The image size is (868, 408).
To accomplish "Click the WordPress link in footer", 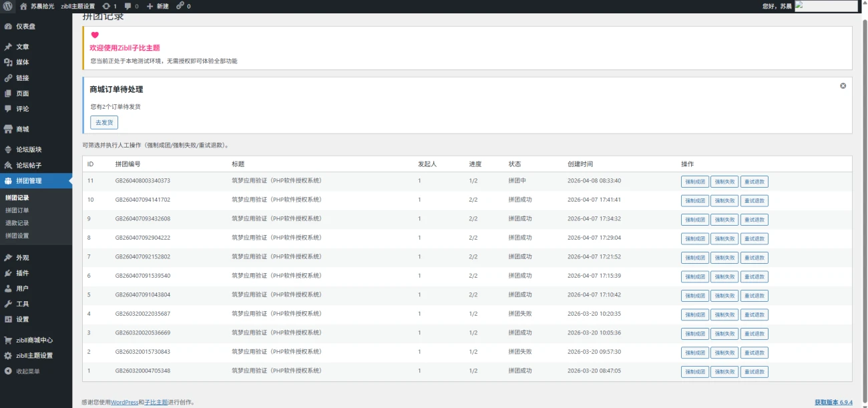I will click(124, 402).
